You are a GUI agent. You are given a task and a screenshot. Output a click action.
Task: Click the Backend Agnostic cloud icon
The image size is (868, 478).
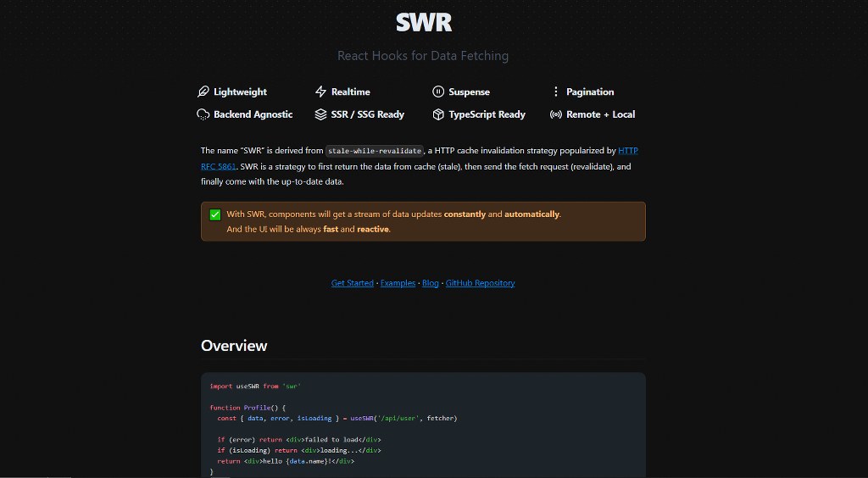pyautogui.click(x=203, y=114)
